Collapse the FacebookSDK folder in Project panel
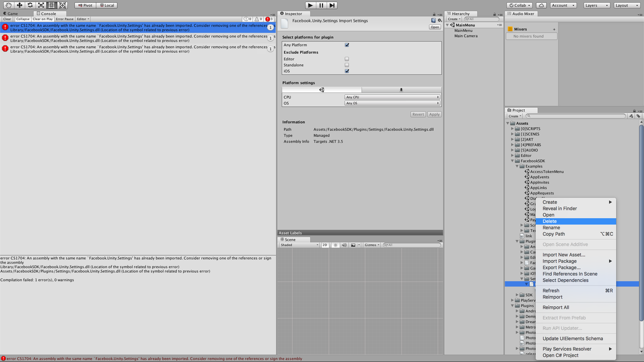The image size is (644, 362). 512,160
